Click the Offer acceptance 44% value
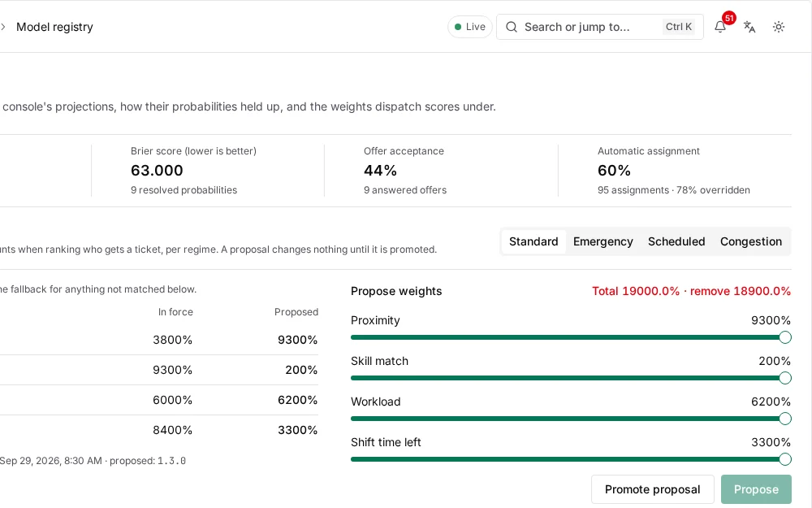Screen dimensions: 812x508 tap(380, 171)
